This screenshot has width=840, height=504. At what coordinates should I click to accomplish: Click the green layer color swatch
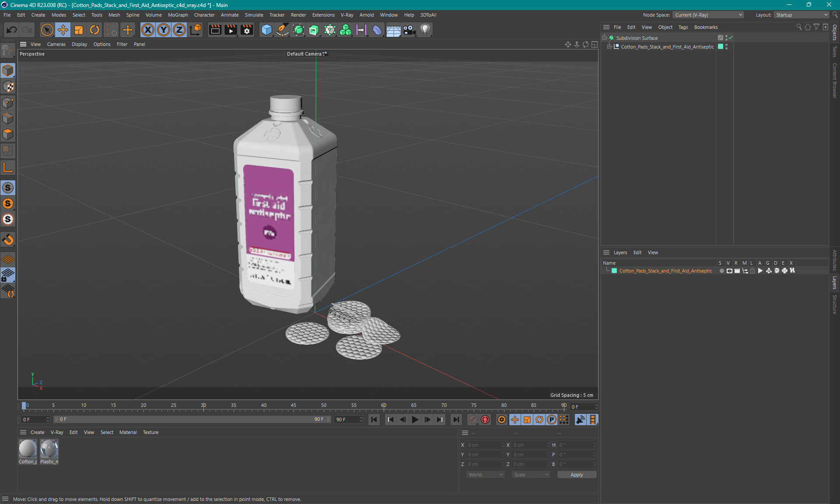pos(614,271)
